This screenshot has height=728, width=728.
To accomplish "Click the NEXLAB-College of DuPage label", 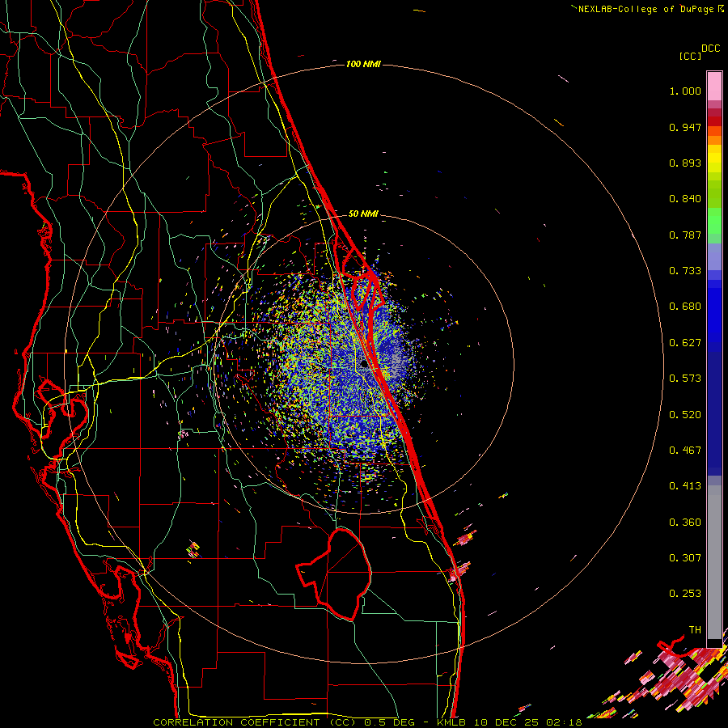I will click(645, 9).
